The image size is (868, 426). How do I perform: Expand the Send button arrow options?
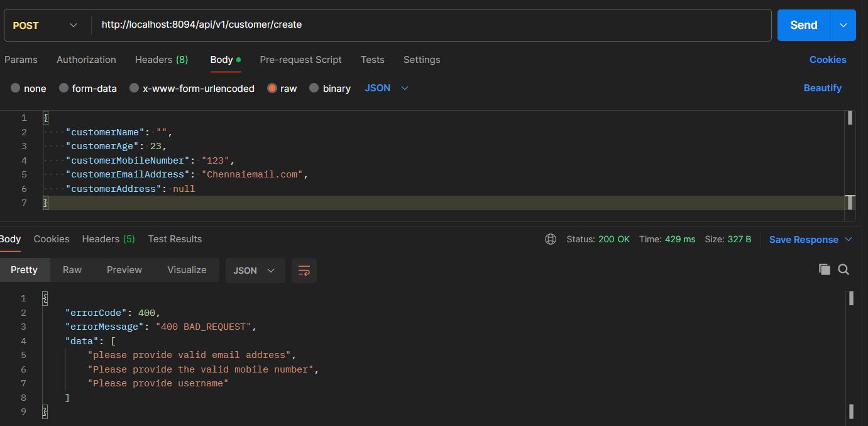[843, 25]
